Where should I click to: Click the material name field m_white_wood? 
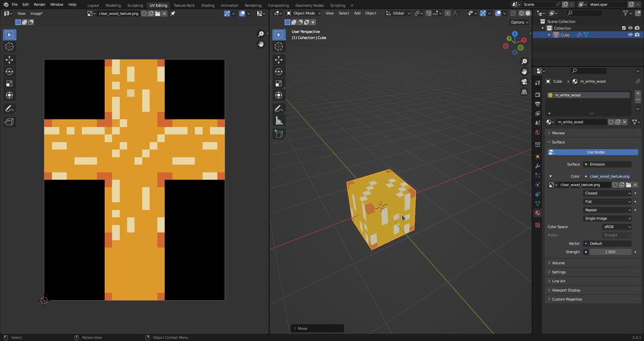coord(582,122)
